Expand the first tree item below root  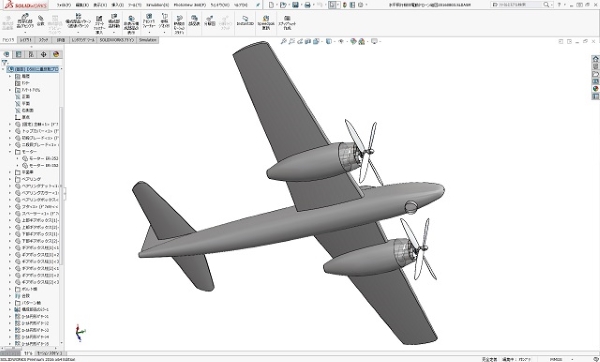[x=10, y=77]
